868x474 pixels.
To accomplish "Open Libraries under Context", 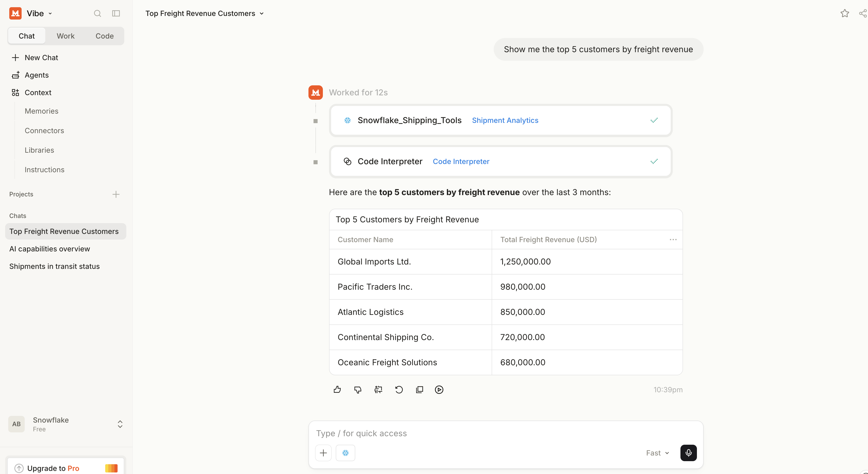I will tap(39, 150).
